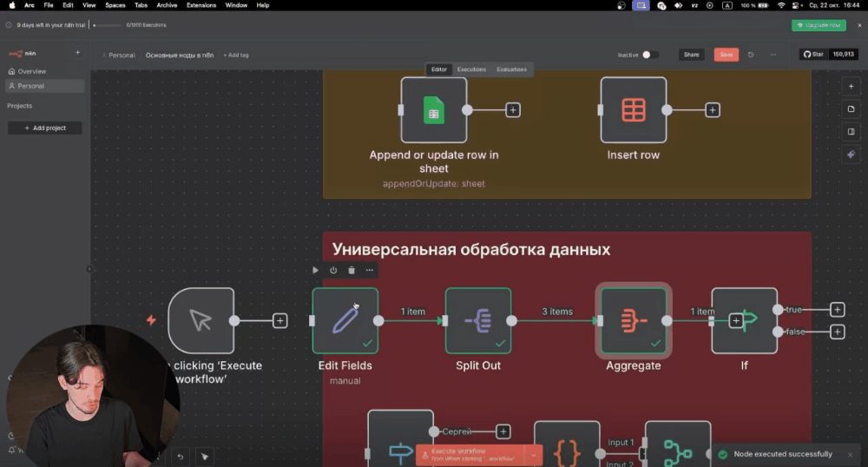Open the Edit Fields pencil node

(x=345, y=320)
